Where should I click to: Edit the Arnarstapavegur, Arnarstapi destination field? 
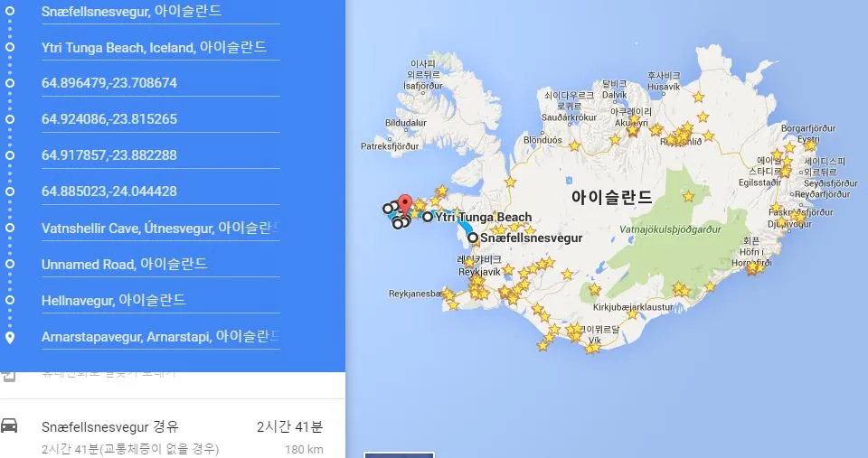154,336
